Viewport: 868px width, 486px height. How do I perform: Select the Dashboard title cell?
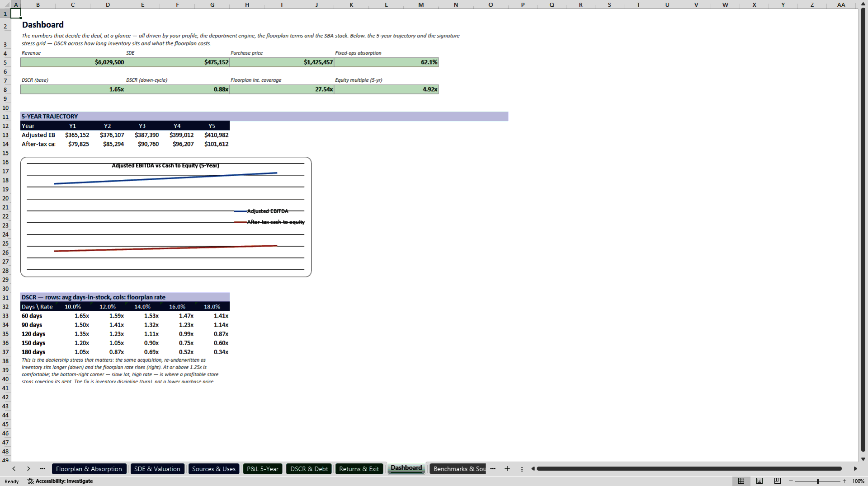pos(43,25)
